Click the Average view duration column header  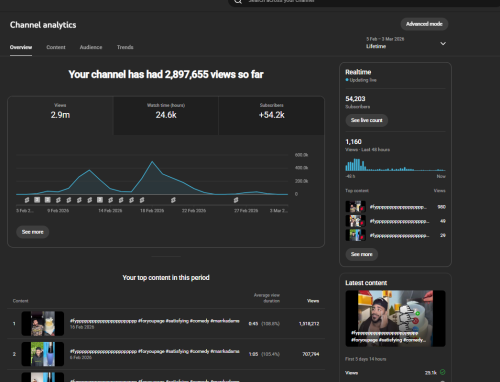point(267,298)
